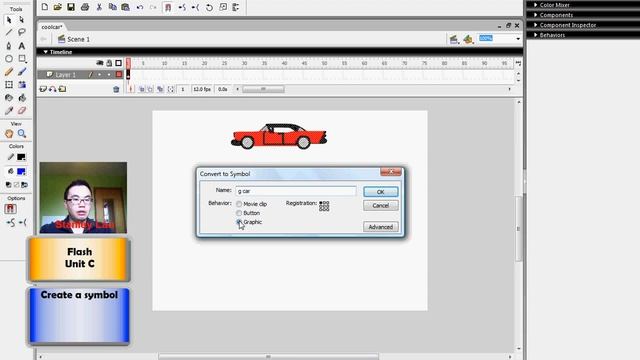Select the Brush tool
Viewport: 640px width, 360px height.
tap(22, 72)
